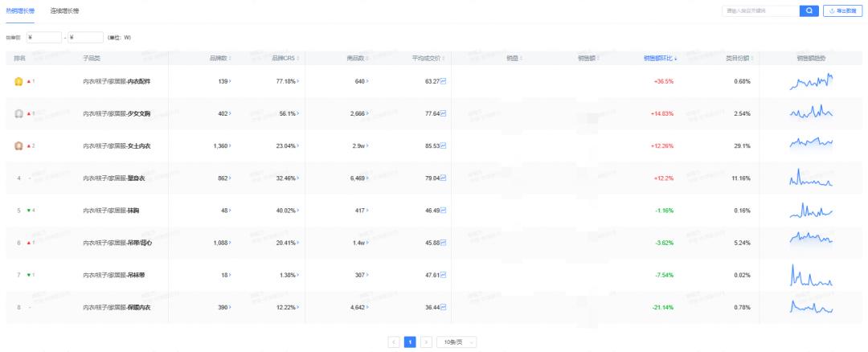The image size is (868, 352).
Task: Expand brand count 1,088 arrow
Action: (231, 243)
